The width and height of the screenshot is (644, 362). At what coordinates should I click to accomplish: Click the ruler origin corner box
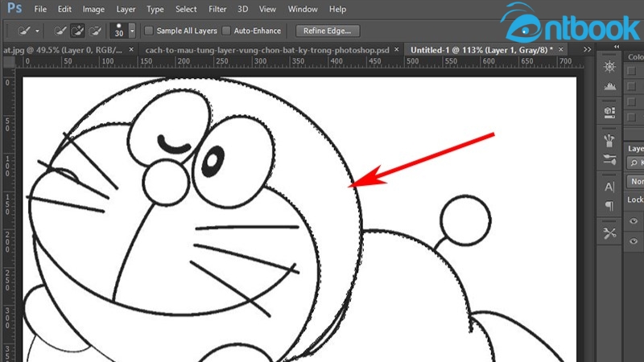pos(9,62)
